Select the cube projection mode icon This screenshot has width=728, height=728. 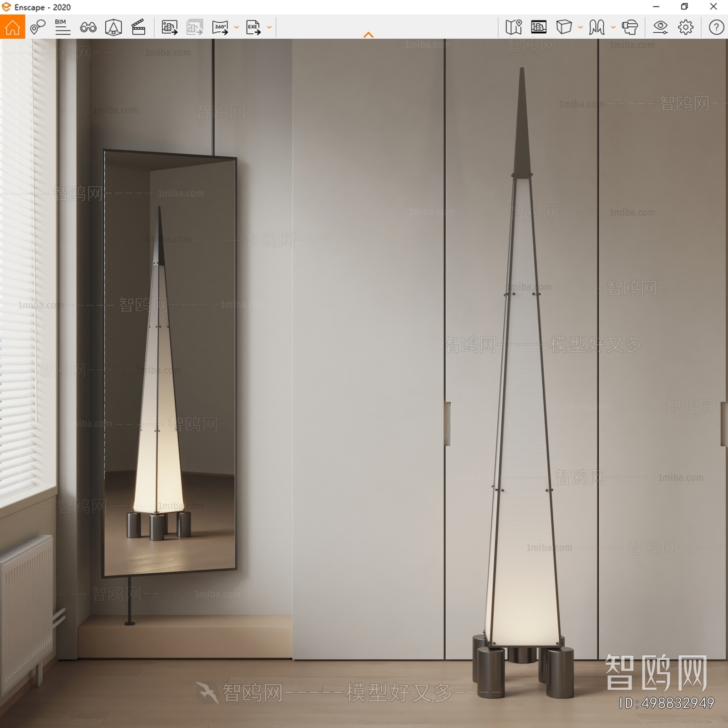[x=564, y=27]
